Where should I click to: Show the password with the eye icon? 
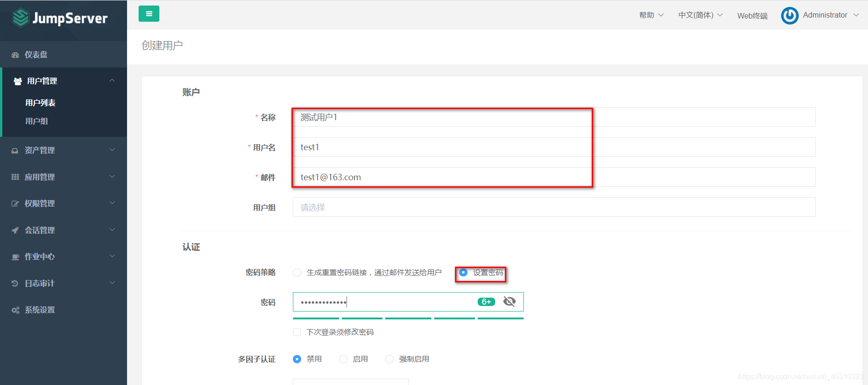510,302
